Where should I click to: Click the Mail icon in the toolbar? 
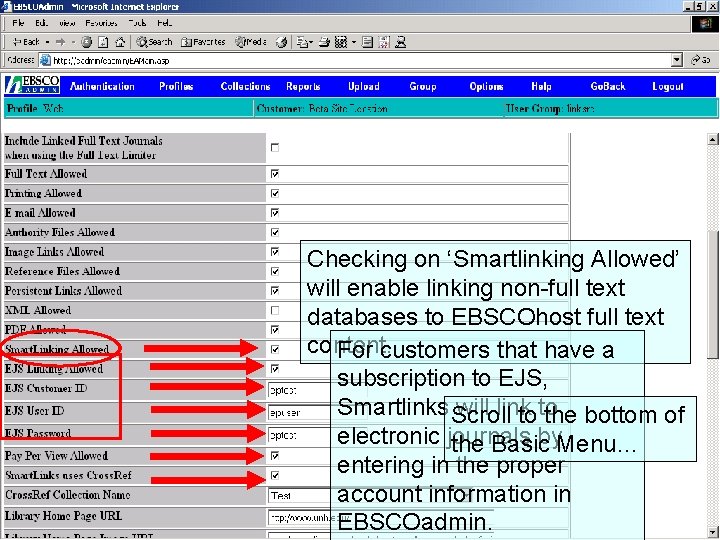pyautogui.click(x=302, y=42)
